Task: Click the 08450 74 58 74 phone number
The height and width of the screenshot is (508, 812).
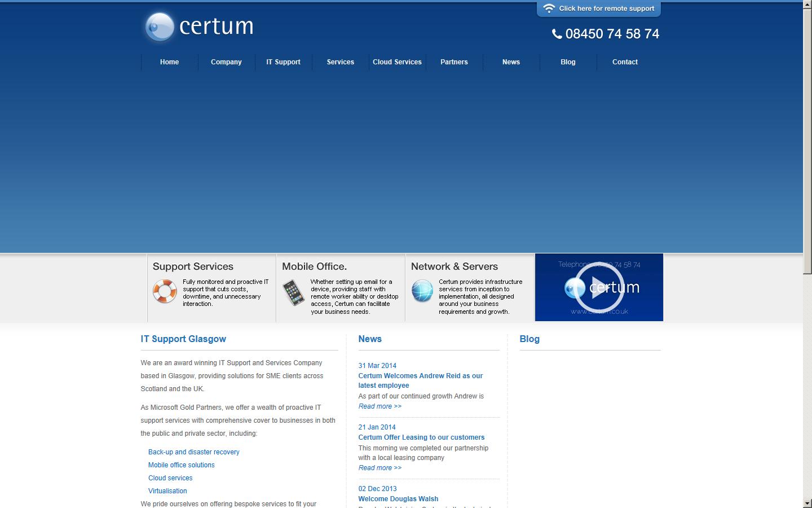Action: tap(612, 34)
